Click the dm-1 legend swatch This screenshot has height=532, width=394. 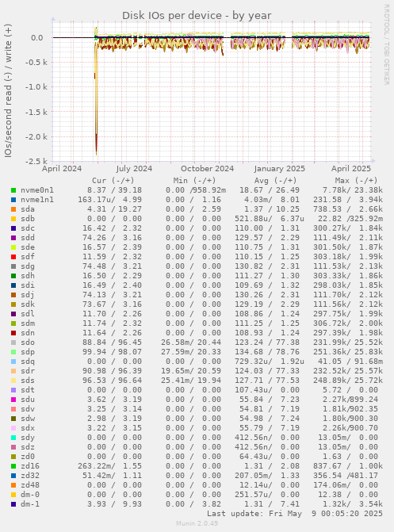[x=13, y=504]
